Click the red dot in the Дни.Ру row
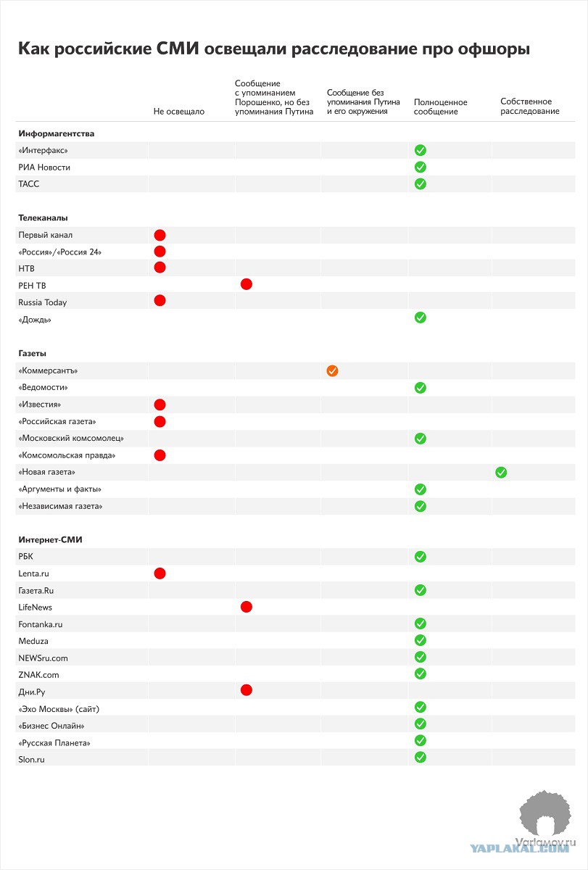The height and width of the screenshot is (870, 588). click(246, 690)
